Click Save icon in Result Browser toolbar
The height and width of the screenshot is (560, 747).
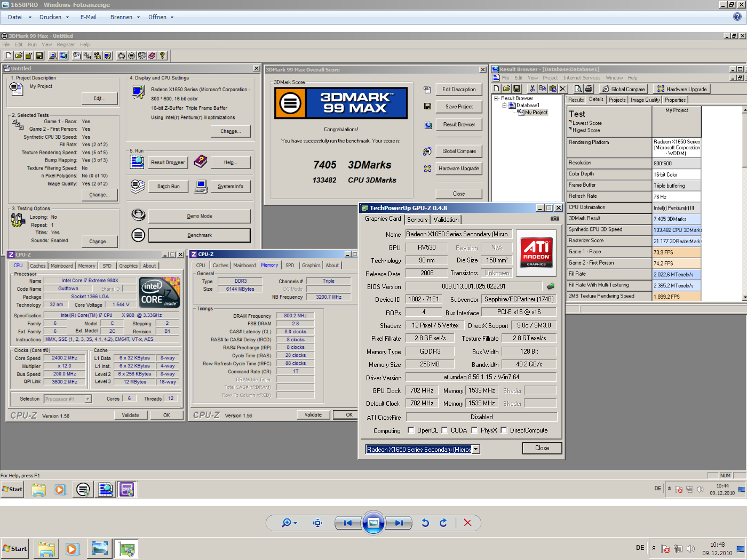coord(516,89)
